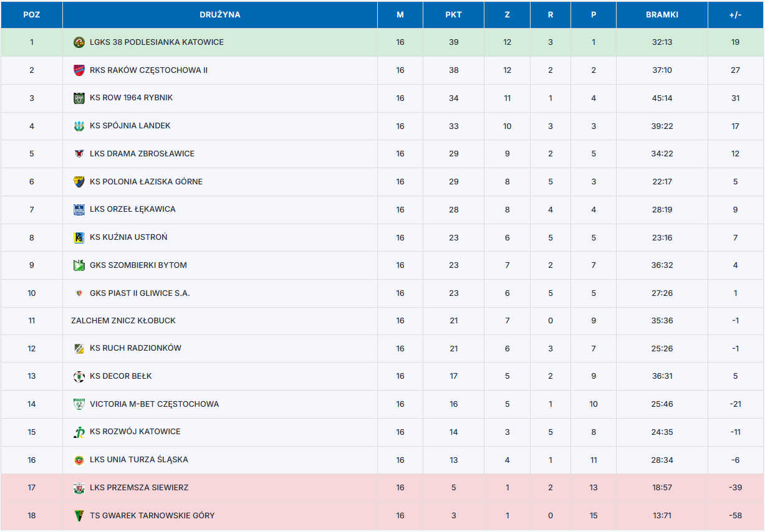This screenshot has width=765, height=532.
Task: Click the Rozwój Katowice club logo
Action: tap(79, 432)
